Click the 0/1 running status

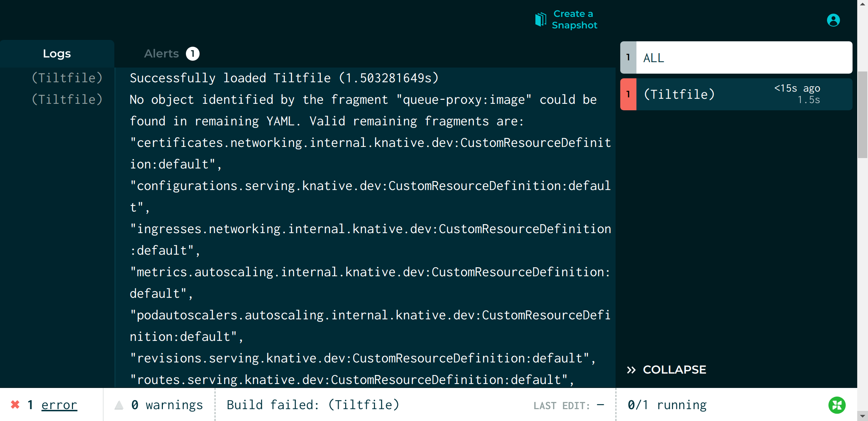tap(667, 405)
